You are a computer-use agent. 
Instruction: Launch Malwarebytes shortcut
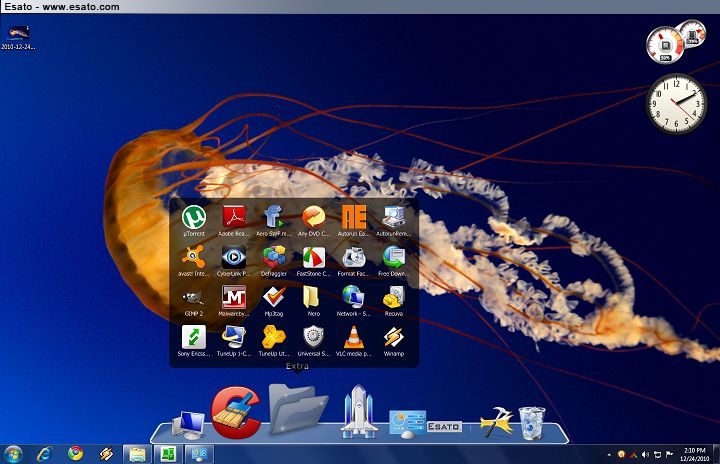(x=234, y=297)
